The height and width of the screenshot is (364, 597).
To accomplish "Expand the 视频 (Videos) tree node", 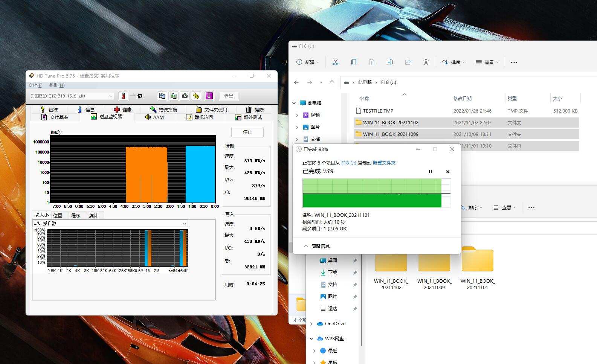I will 297,115.
